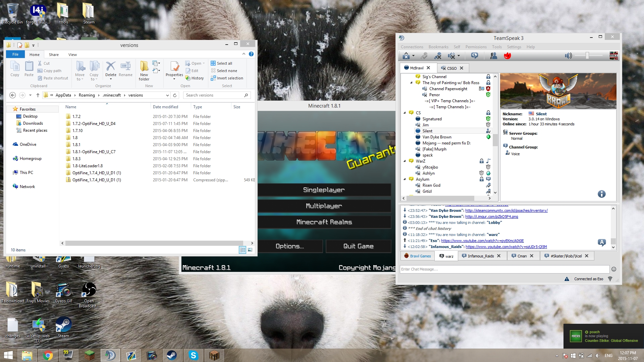Click the emoticon smiley icon
Image resolution: width=644 pixels, height=362 pixels.
[613, 269]
